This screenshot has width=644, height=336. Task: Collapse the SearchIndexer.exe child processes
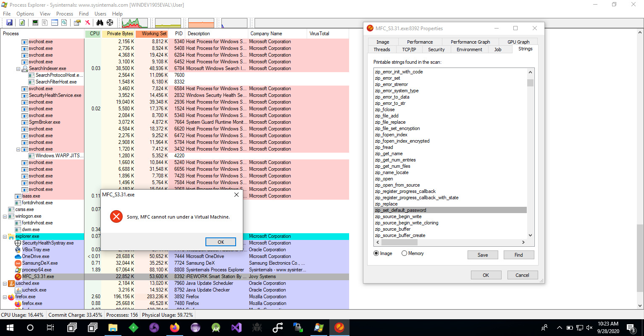tap(18, 69)
